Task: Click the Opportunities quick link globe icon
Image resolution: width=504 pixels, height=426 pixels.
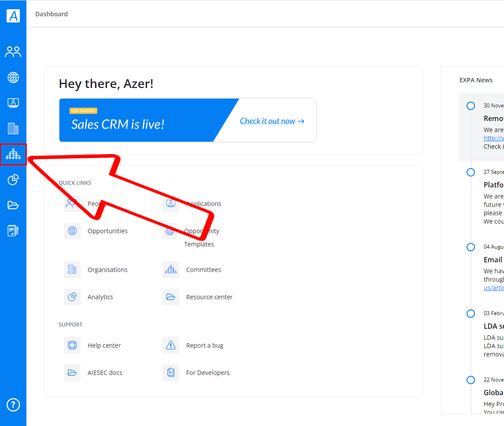Action: point(72,231)
